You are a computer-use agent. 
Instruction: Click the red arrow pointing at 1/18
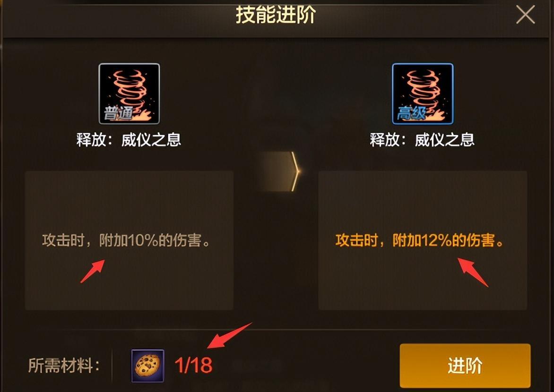pyautogui.click(x=230, y=335)
